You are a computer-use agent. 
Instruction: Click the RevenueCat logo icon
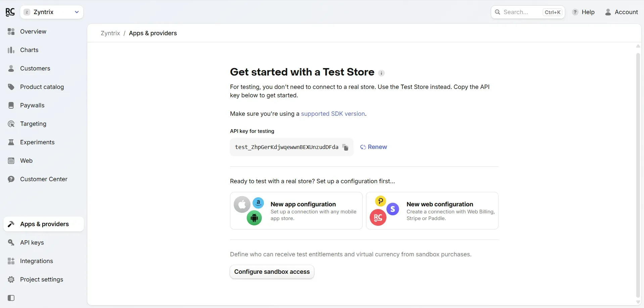click(x=10, y=12)
